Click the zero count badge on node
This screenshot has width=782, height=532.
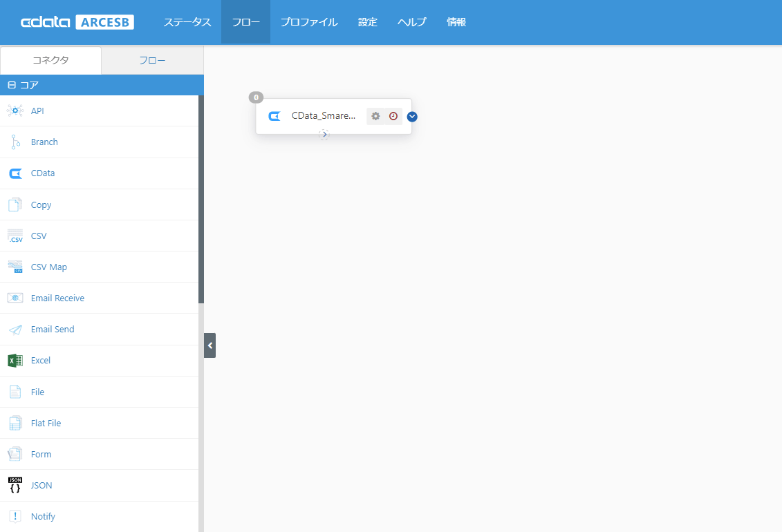click(x=256, y=97)
